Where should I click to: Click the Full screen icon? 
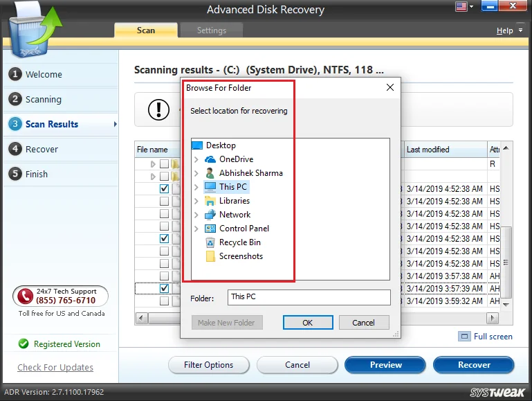[464, 337]
